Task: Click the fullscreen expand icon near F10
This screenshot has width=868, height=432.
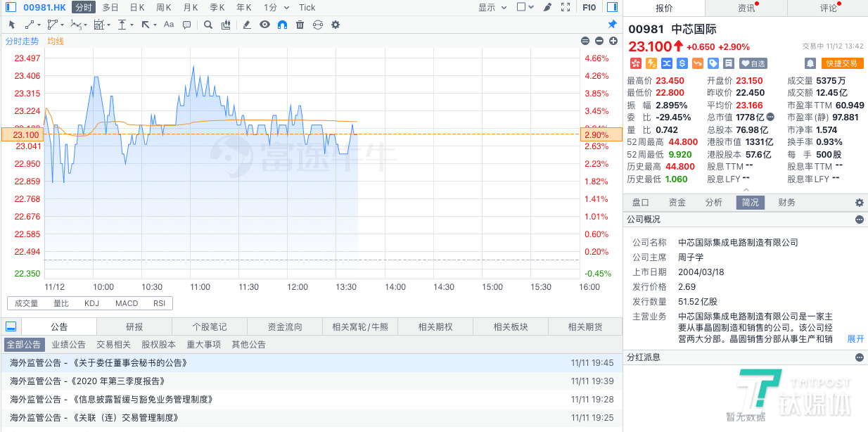Action: [x=566, y=7]
